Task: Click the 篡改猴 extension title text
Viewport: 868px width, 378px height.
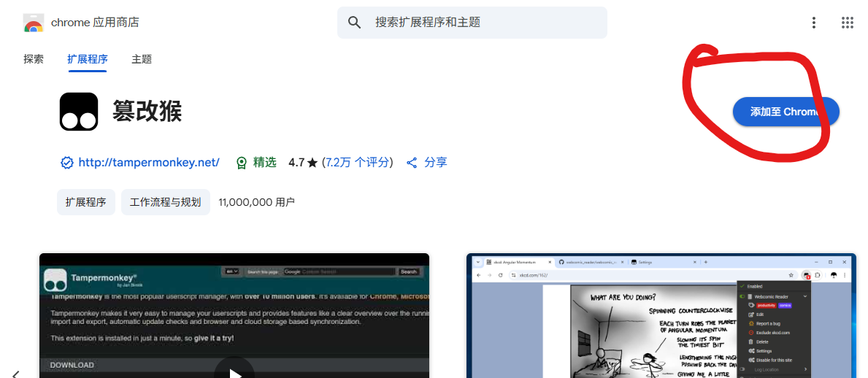Action: click(x=147, y=112)
